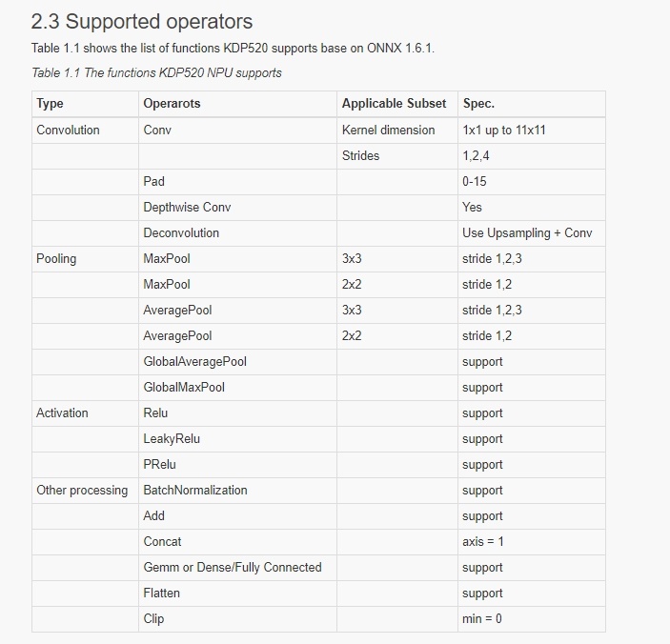This screenshot has width=670, height=644.
Task: Click the "GlobalMaxPool" operator cell
Action: (184, 387)
